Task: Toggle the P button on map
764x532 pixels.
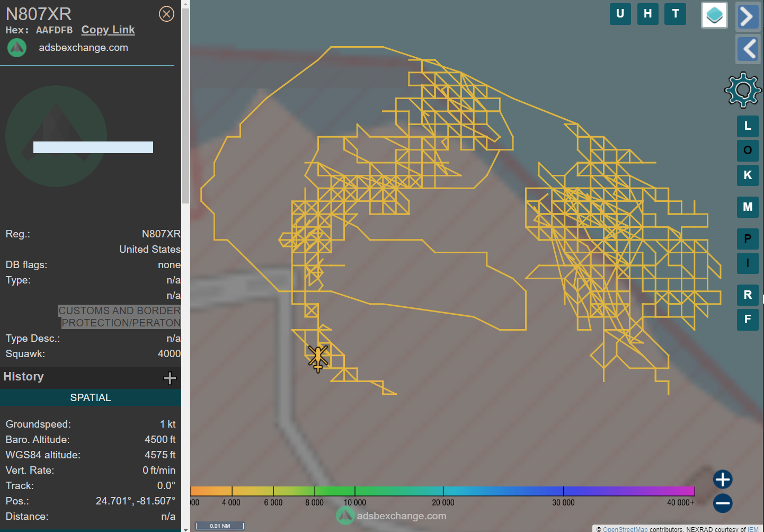Action: coord(748,239)
